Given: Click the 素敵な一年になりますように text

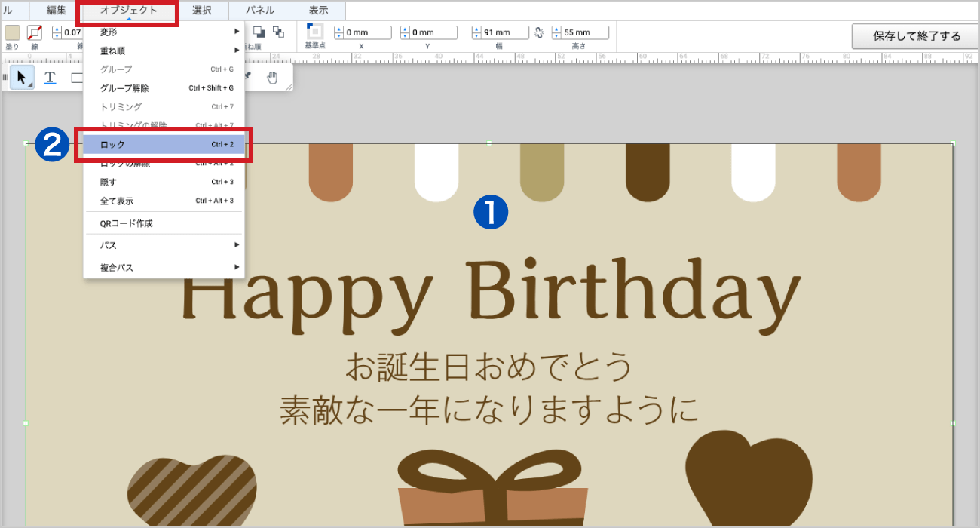Looking at the screenshot, I should (x=488, y=410).
